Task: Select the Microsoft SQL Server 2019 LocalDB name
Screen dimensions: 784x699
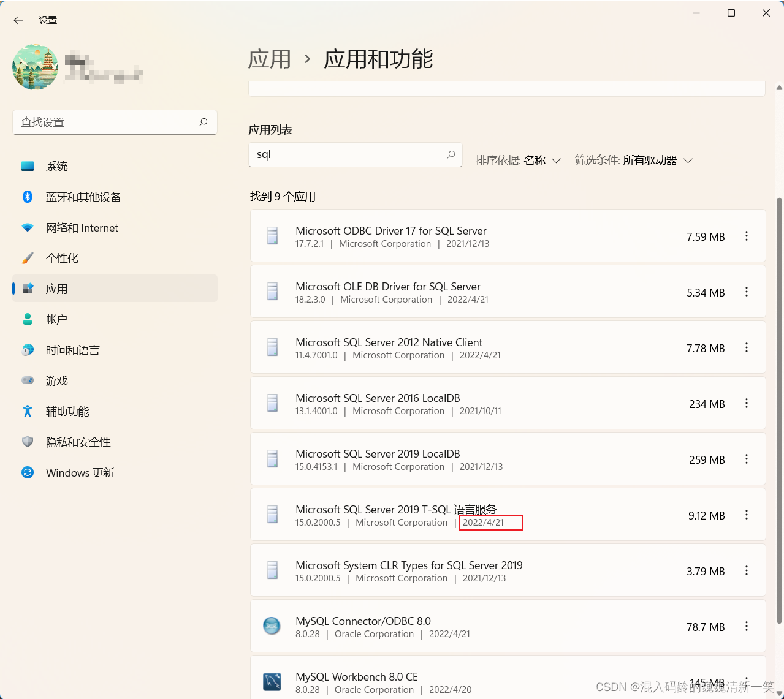Action: pos(378,454)
